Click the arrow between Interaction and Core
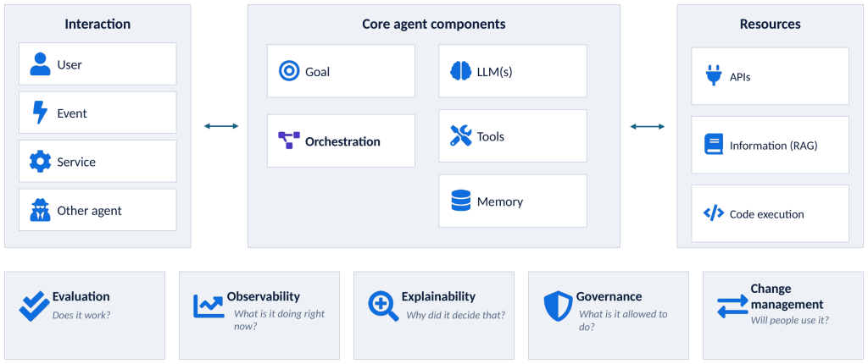The width and height of the screenshot is (868, 364). (221, 127)
